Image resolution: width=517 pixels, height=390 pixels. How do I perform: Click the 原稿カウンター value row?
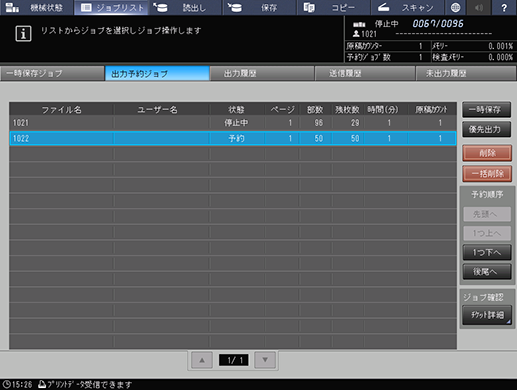387,46
